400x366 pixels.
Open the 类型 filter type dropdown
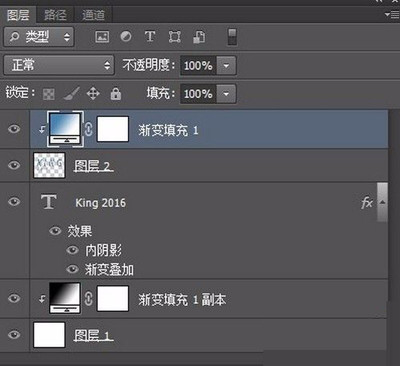(x=39, y=37)
